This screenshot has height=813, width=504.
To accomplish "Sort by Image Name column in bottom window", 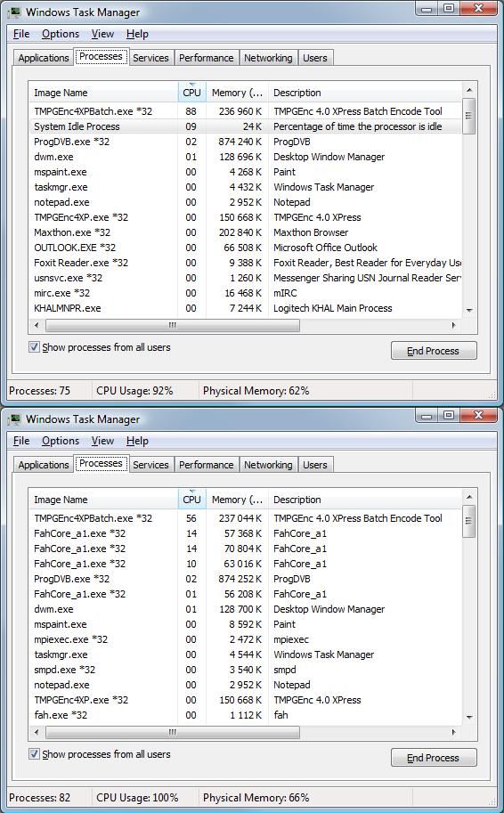I will click(x=103, y=500).
